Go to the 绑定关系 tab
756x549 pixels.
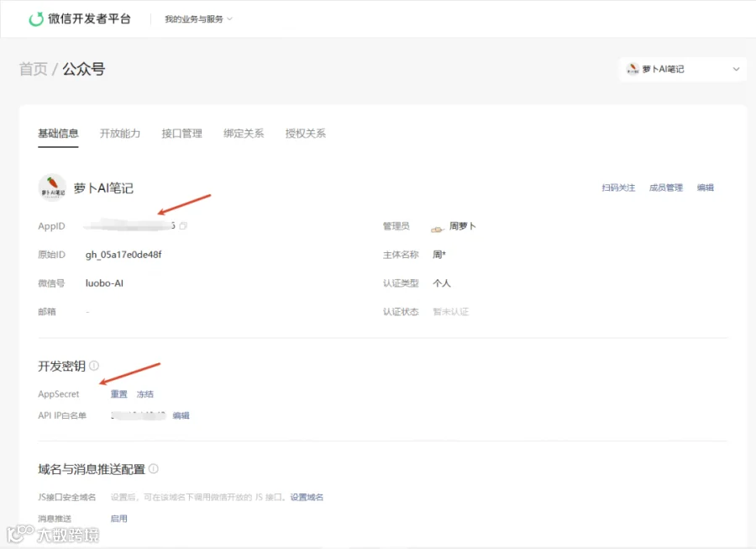(x=244, y=133)
